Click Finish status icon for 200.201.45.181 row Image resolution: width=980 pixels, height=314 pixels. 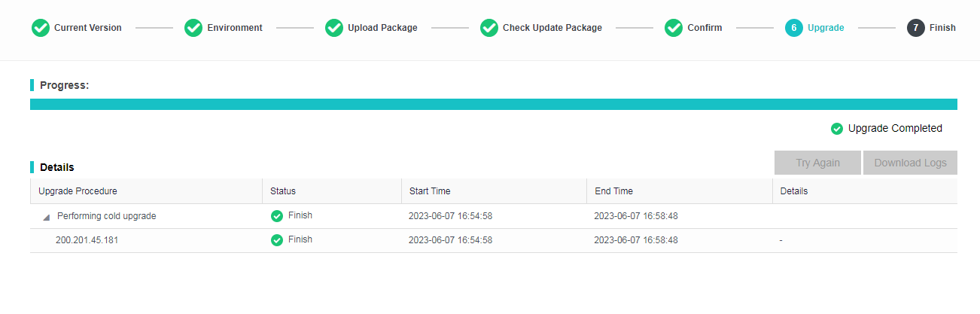[x=277, y=240]
